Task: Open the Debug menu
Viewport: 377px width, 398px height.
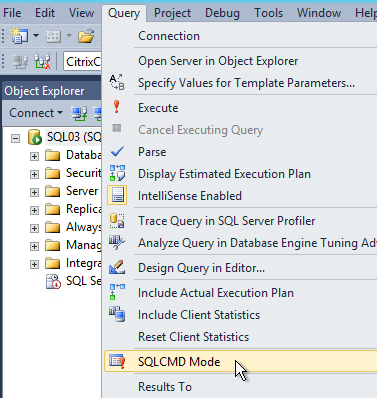Action: 222,13
